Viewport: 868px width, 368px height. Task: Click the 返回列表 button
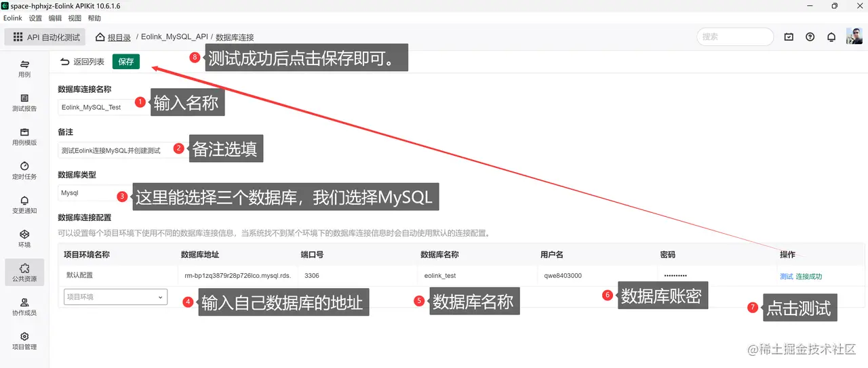(82, 62)
